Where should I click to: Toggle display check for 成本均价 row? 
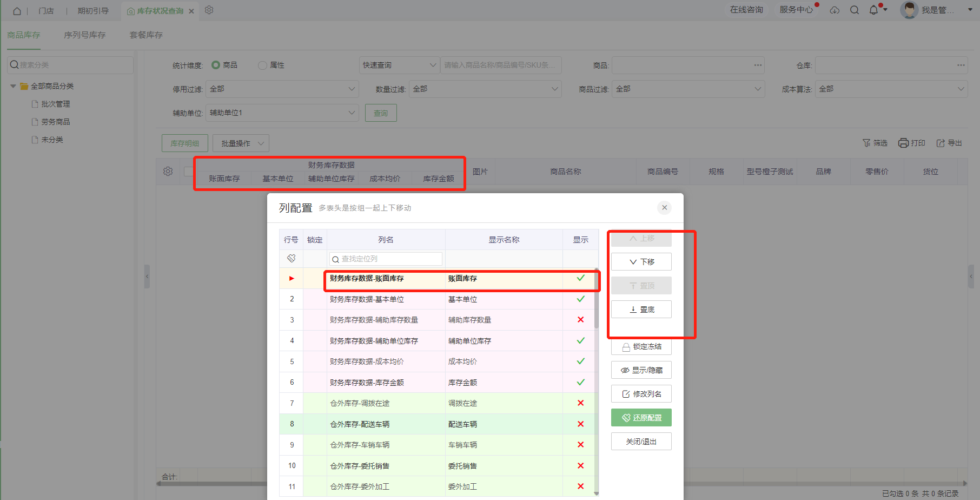click(x=580, y=361)
